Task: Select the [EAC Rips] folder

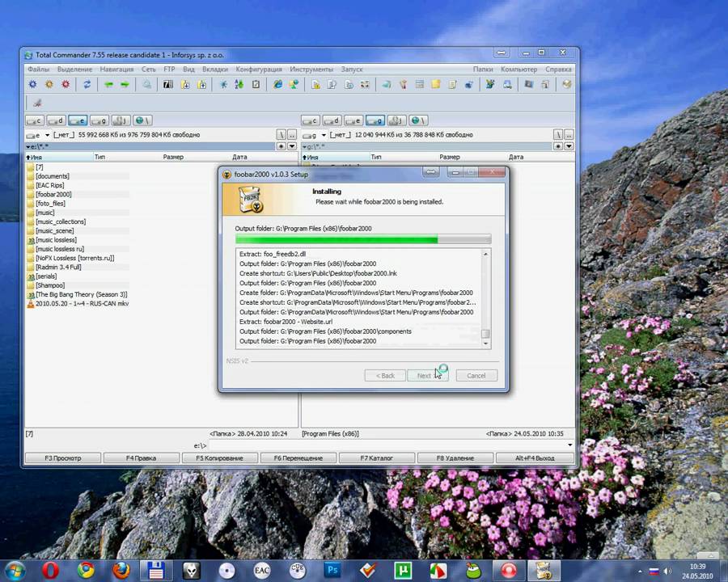Action: pyautogui.click(x=49, y=185)
